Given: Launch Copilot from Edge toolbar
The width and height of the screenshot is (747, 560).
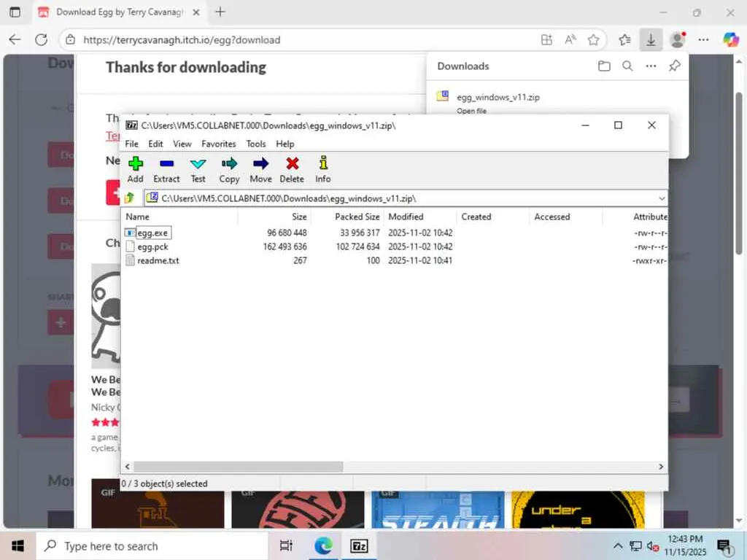Looking at the screenshot, I should pos(730,40).
